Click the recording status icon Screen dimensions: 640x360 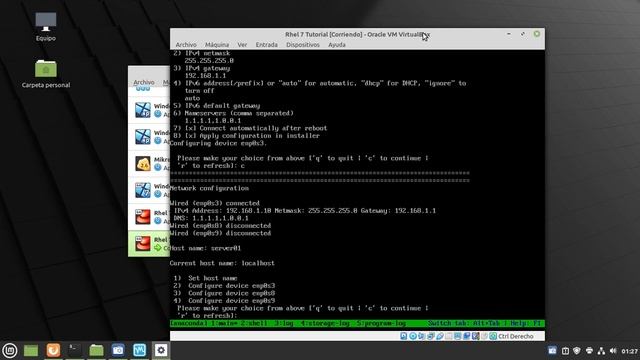coord(467,336)
